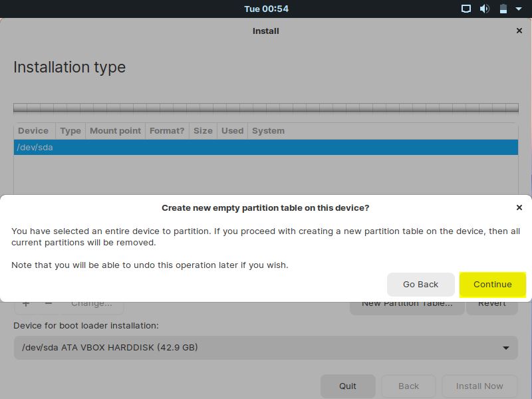
Task: Open the volume icon in top bar
Action: [484, 9]
